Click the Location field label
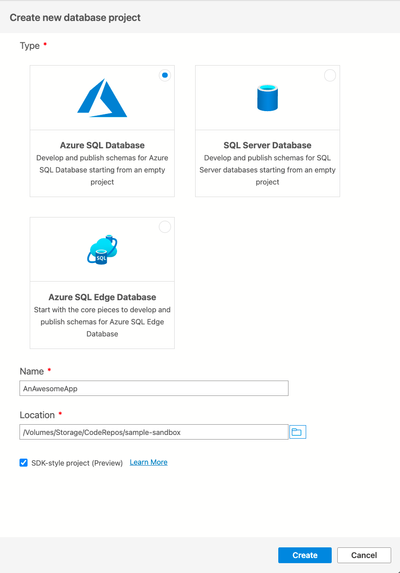This screenshot has width=400, height=573. (x=37, y=415)
